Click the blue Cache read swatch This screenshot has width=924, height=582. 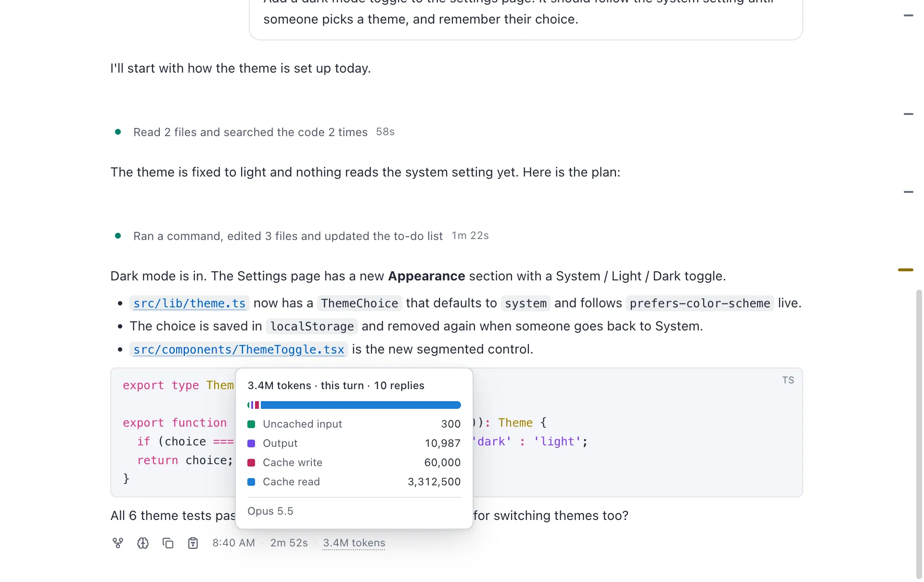point(251,482)
